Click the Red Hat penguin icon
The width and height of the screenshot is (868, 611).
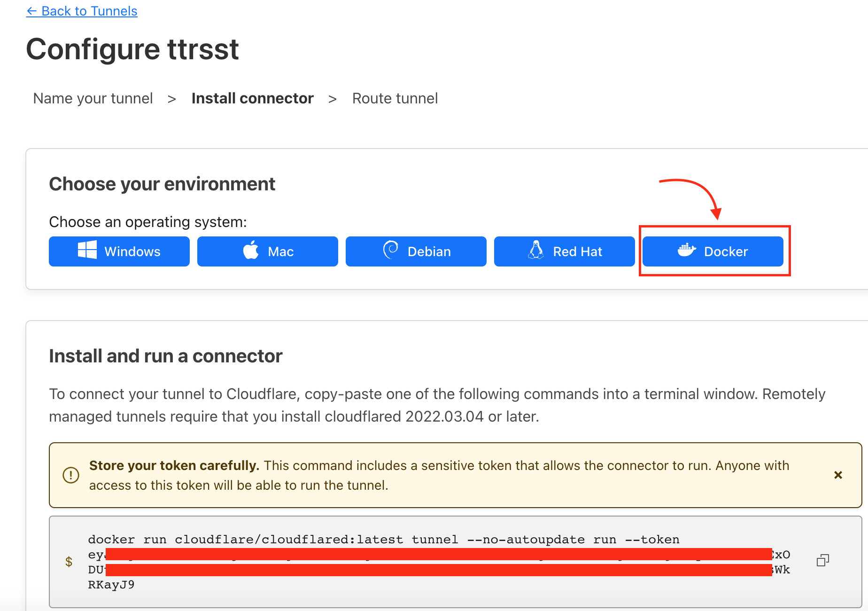(x=536, y=250)
